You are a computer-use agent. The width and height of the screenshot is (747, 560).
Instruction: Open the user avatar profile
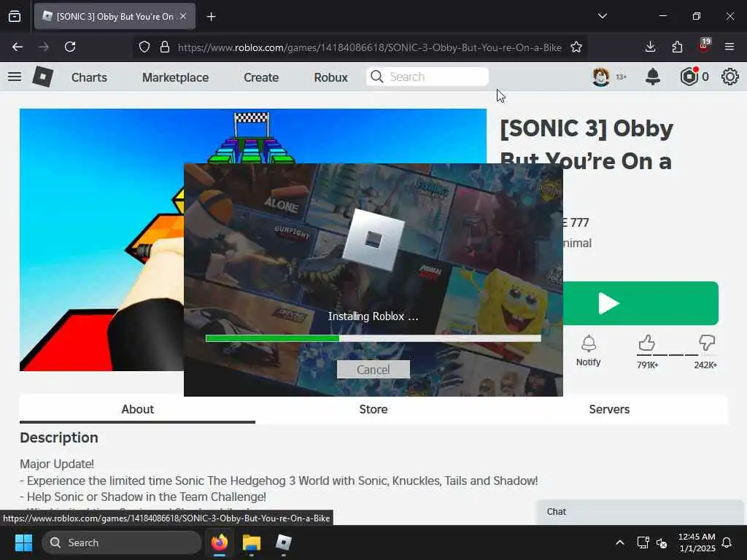[x=601, y=77]
